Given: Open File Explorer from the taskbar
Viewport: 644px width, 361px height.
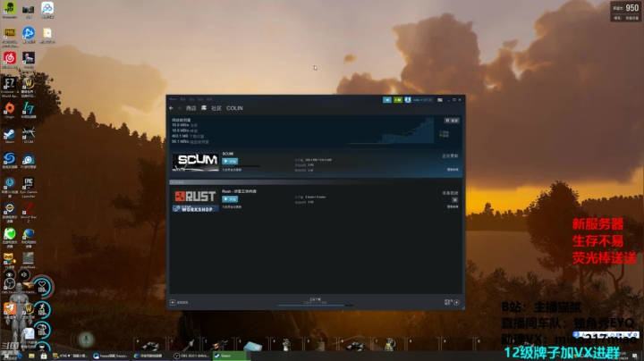Looking at the screenshot, I should [31, 356].
